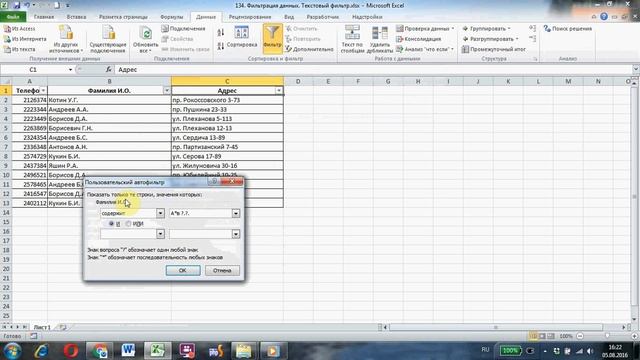Open second value dropdown arrow
The width and height of the screenshot is (640, 360).
point(236,234)
